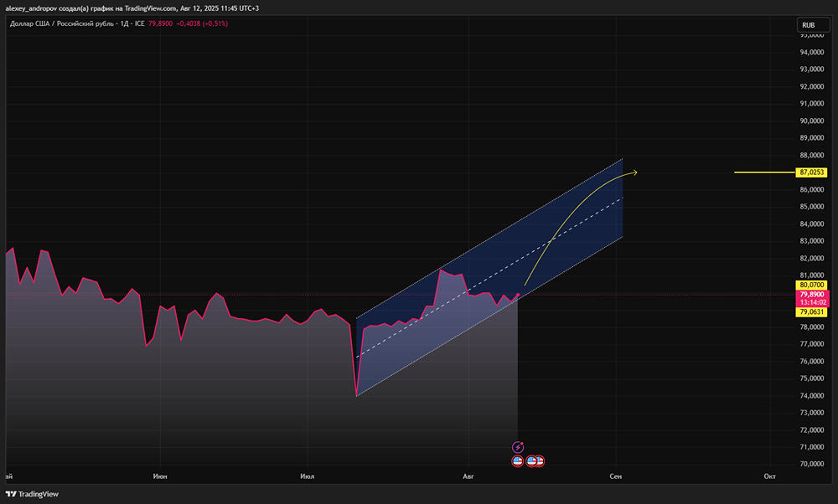Click the Июл label on time axis

308,476
